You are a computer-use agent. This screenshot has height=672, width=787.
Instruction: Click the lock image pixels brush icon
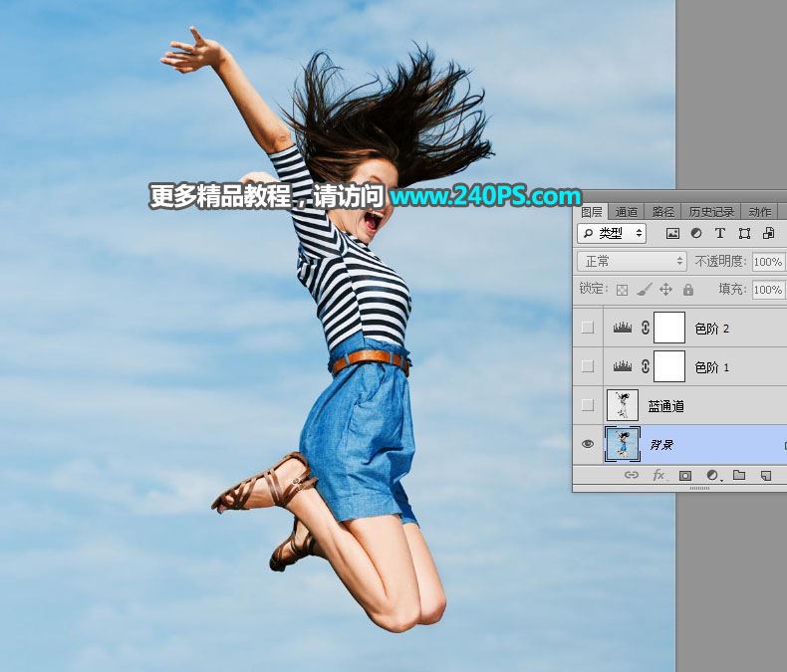pyautogui.click(x=644, y=289)
